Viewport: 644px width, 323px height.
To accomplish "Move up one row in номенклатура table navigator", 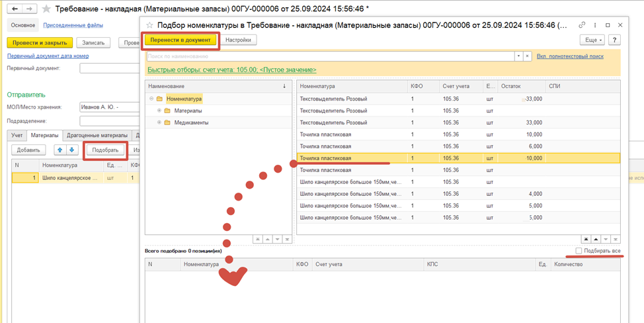I will click(596, 239).
